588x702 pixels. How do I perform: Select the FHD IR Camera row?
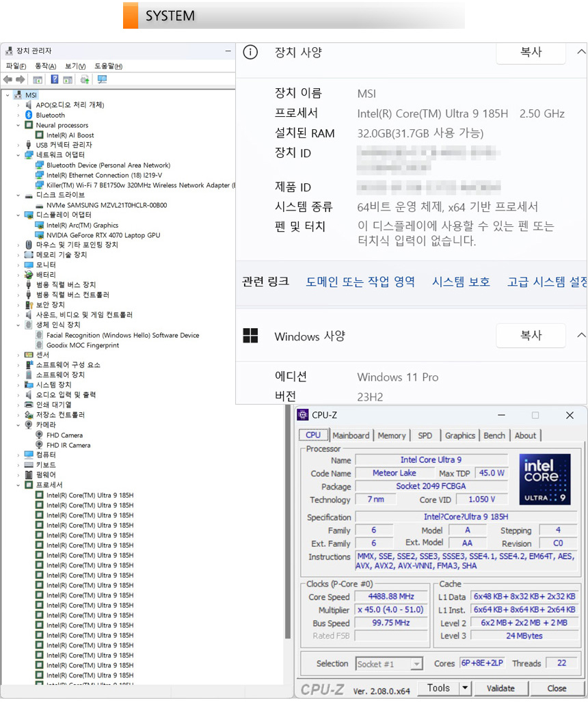68,445
